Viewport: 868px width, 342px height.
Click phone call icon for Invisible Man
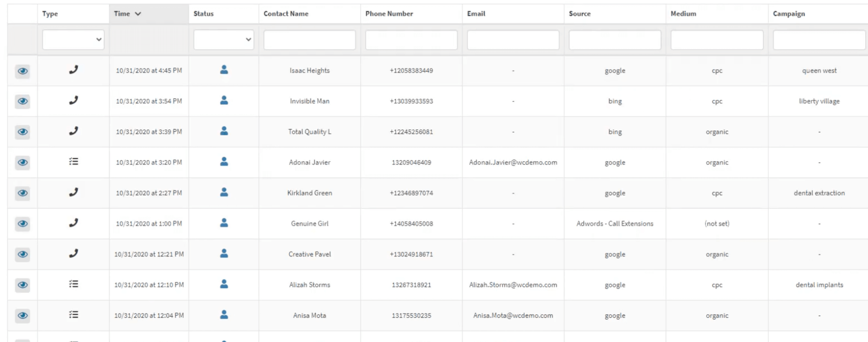coord(74,100)
